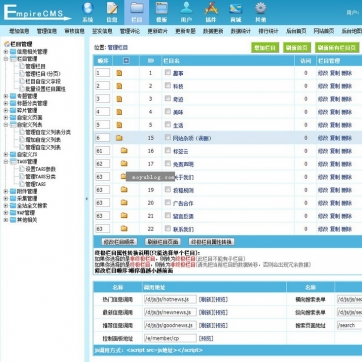Click 修改 link for row ID 1
The width and height of the screenshot is (362, 362).
tap(323, 73)
